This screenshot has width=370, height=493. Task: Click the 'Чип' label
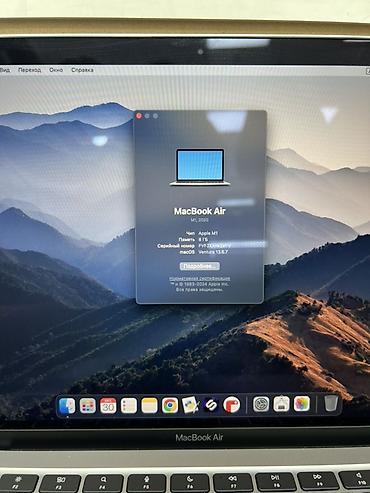coord(190,233)
